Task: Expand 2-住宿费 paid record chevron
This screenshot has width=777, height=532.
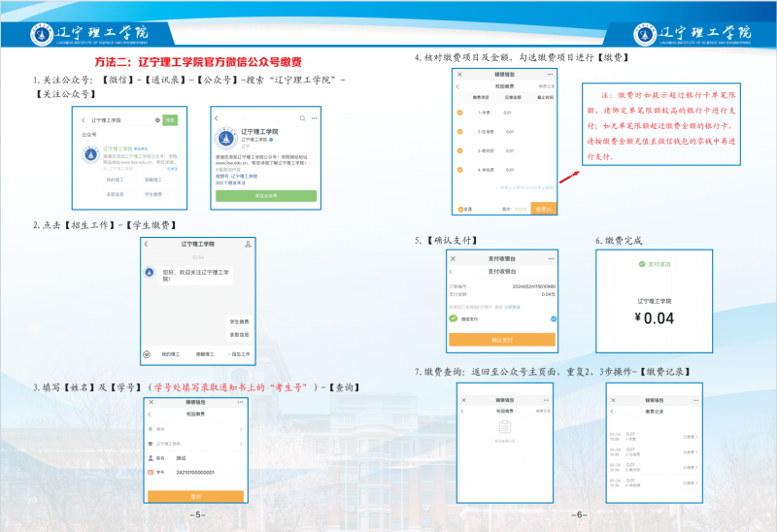Action: [x=696, y=452]
